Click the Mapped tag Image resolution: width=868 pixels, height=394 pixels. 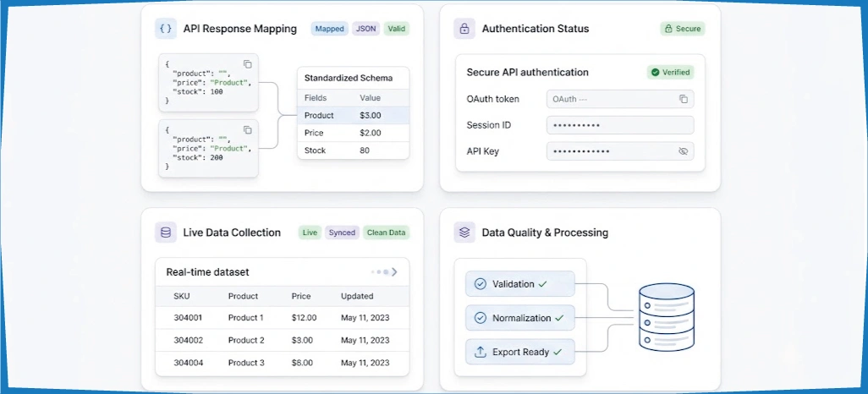pyautogui.click(x=329, y=29)
